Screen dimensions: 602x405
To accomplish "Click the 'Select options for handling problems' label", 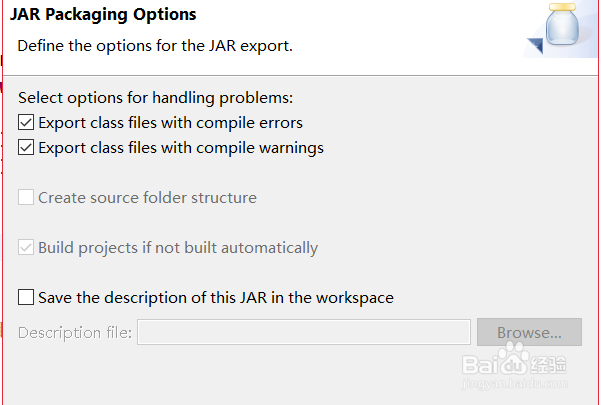I will point(155,98).
